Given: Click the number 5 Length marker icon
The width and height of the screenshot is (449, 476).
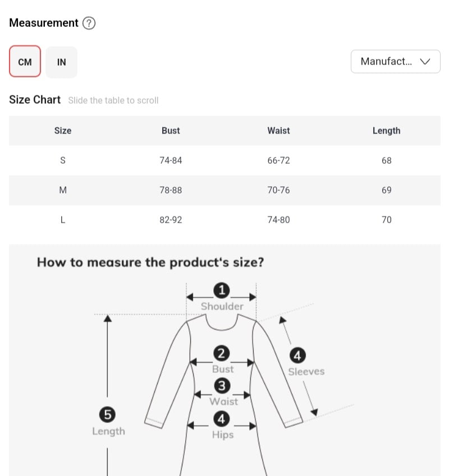Looking at the screenshot, I should tap(107, 414).
